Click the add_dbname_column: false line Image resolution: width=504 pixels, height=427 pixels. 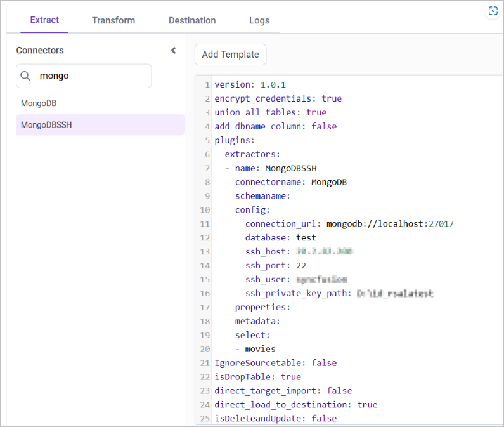276,126
